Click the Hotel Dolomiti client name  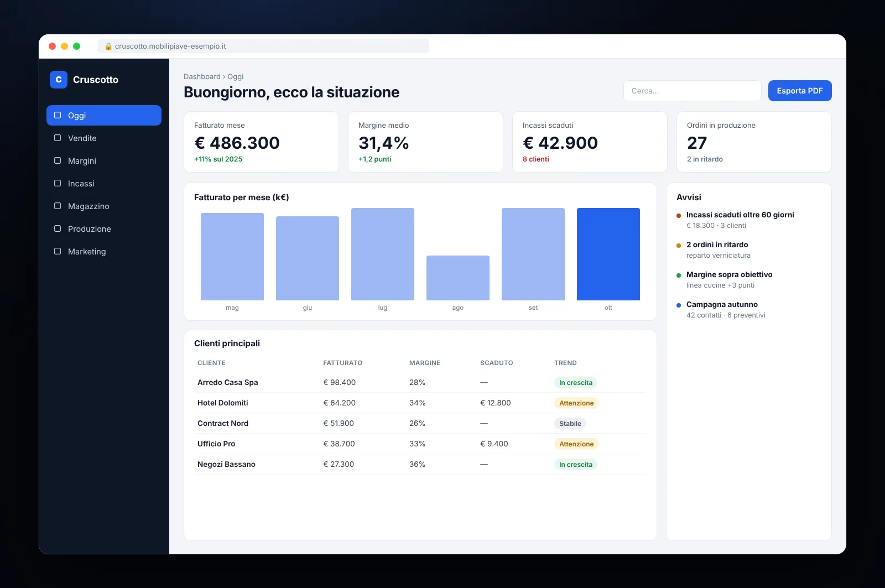coord(223,403)
